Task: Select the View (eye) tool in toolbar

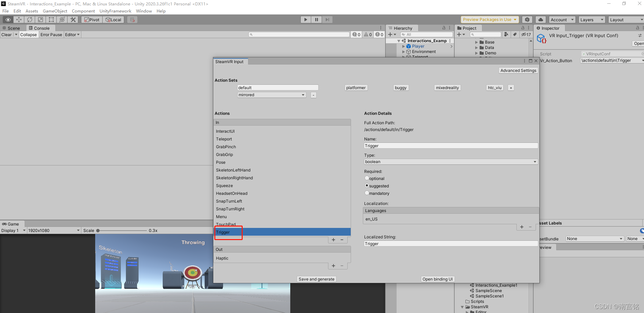Action: coord(8,20)
